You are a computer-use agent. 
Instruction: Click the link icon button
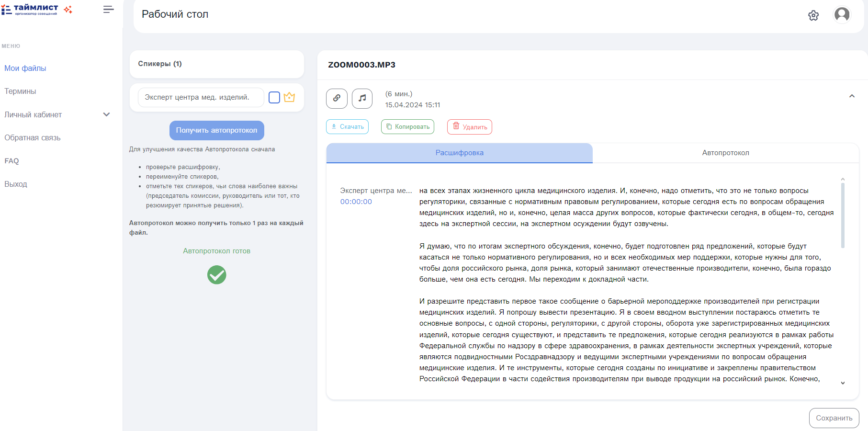coord(337,98)
